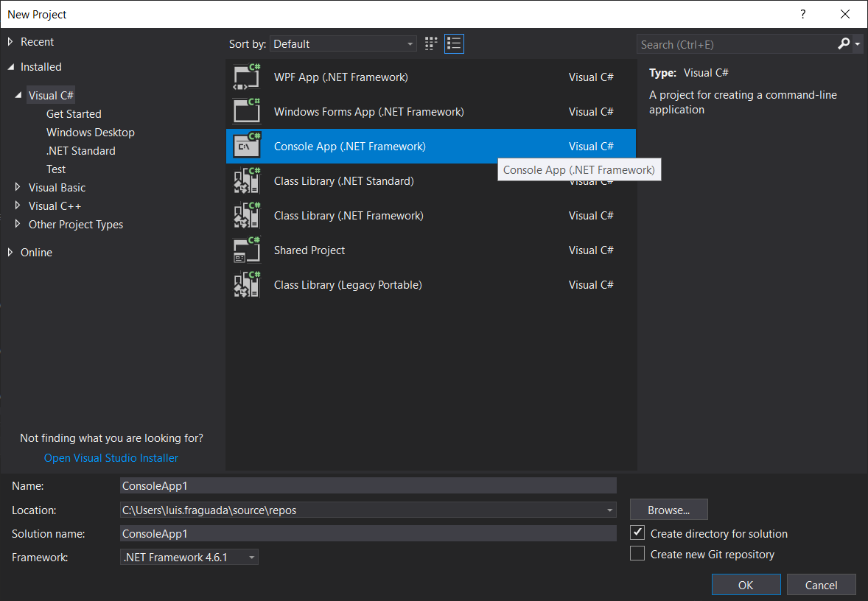The width and height of the screenshot is (868, 601).
Task: Collapse the Visual C# node
Action: tap(18, 95)
